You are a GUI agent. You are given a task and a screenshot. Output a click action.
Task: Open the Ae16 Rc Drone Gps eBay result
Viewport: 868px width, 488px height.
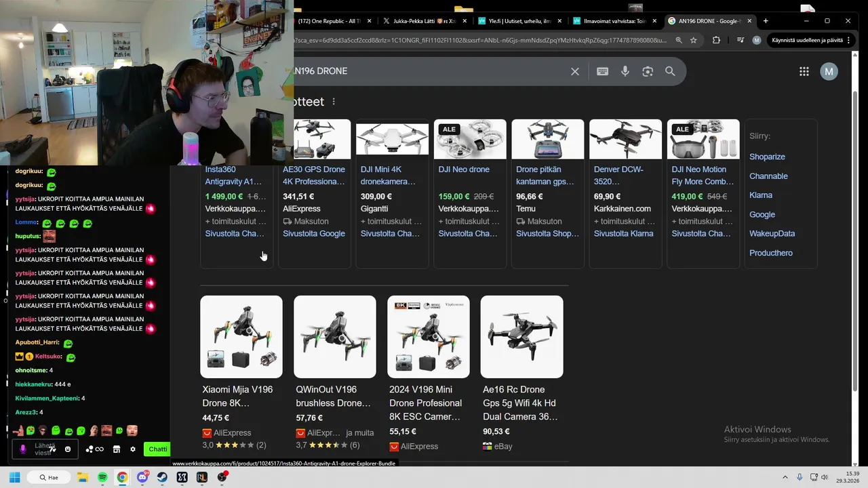[x=520, y=403]
